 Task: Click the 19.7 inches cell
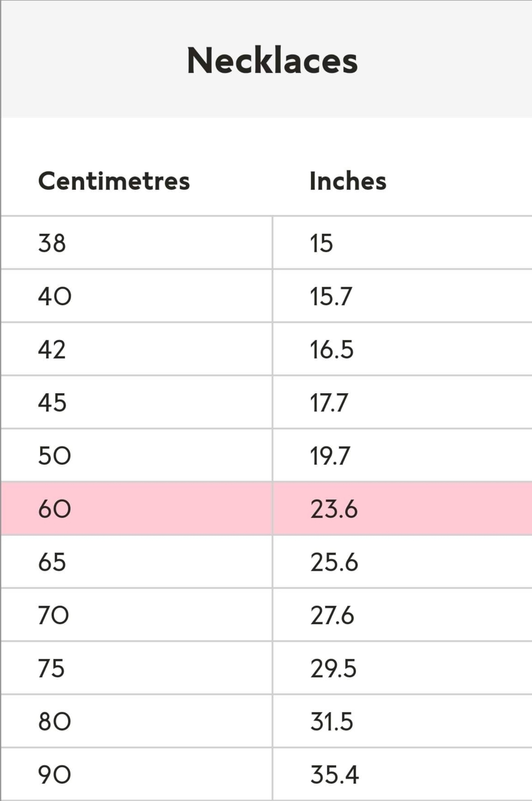[x=330, y=456]
